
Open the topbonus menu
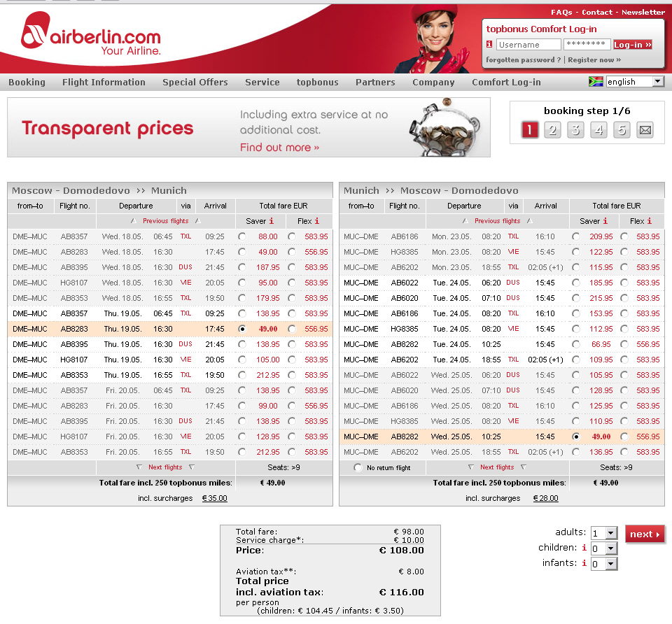point(318,82)
